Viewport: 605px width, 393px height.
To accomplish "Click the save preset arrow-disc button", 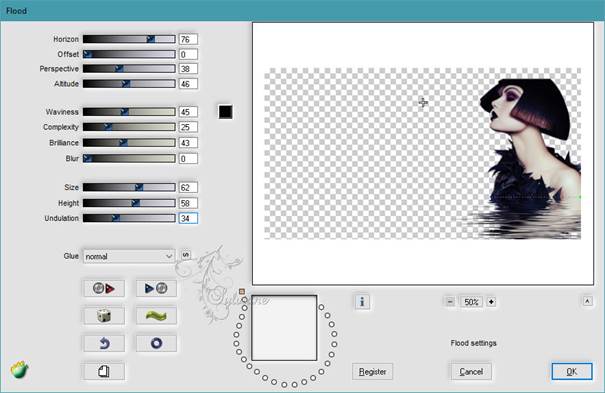I will pyautogui.click(x=156, y=288).
